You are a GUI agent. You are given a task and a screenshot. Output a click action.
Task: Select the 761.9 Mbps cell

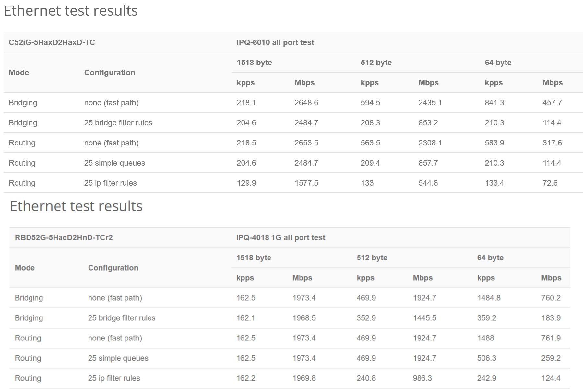coord(551,338)
